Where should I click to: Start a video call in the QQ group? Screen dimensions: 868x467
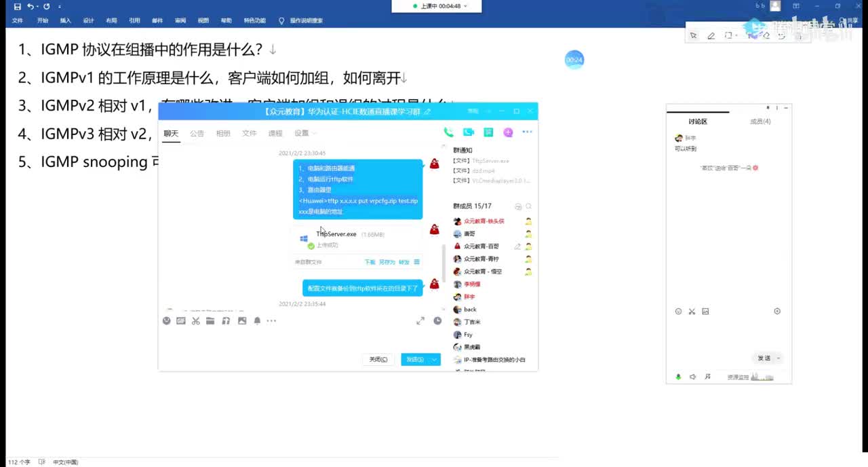469,132
